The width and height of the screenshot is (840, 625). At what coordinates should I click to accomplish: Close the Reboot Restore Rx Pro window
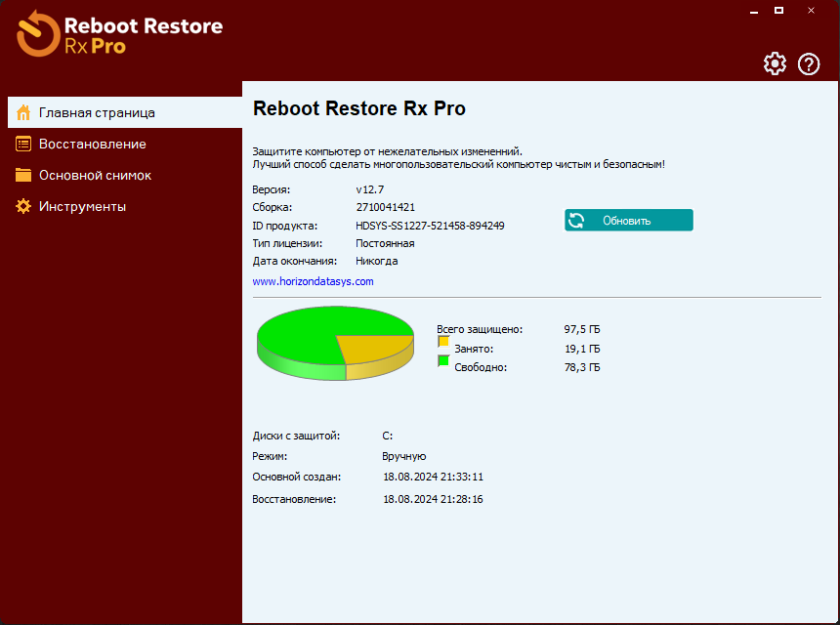[811, 10]
